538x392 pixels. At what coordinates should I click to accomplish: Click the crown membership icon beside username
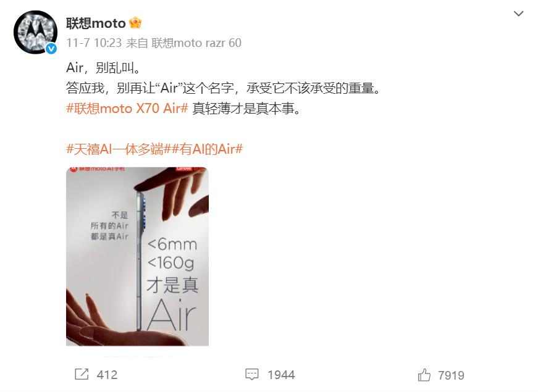(135, 23)
